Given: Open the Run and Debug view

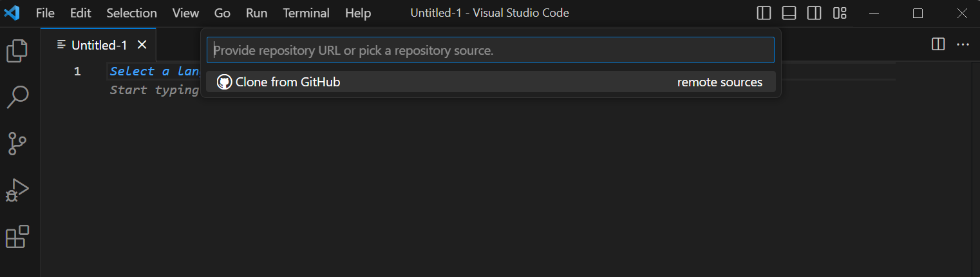Looking at the screenshot, I should pos(17,191).
